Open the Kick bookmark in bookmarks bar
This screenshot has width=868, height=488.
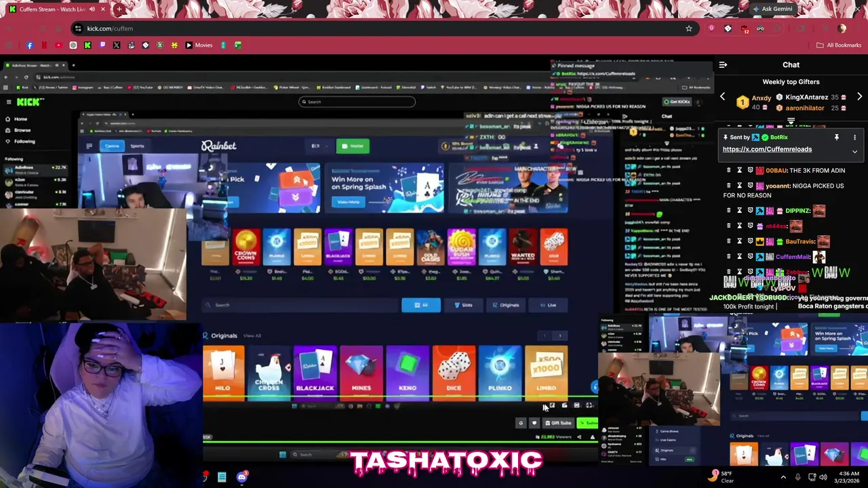click(x=87, y=45)
